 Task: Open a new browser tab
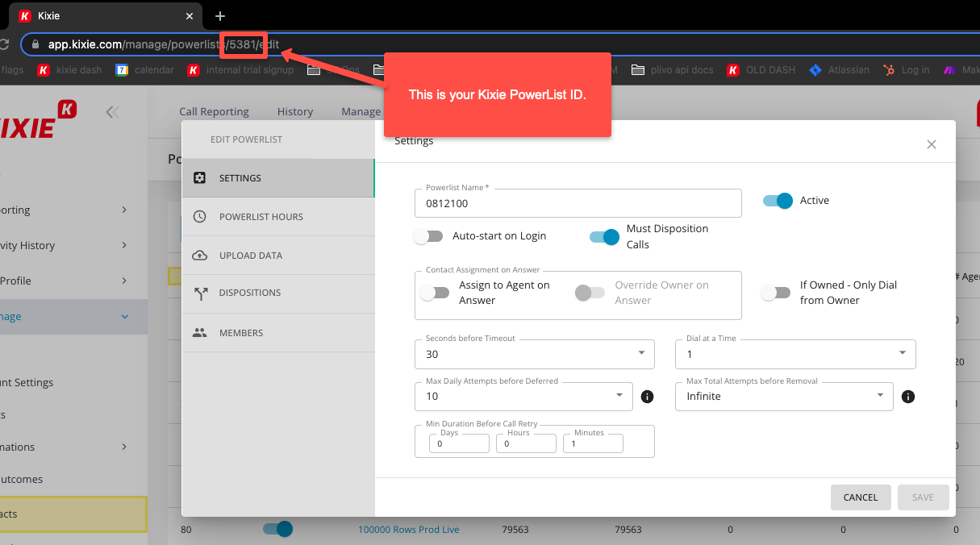point(220,16)
